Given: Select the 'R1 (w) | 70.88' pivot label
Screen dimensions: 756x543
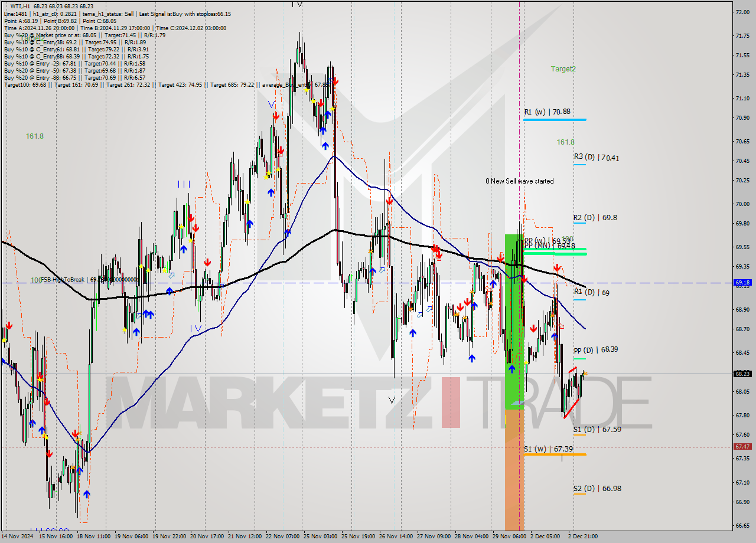Looking at the screenshot, I should (x=547, y=112).
